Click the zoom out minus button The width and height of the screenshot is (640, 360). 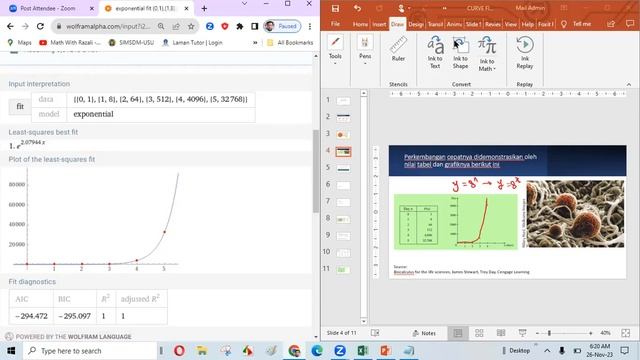click(x=537, y=333)
